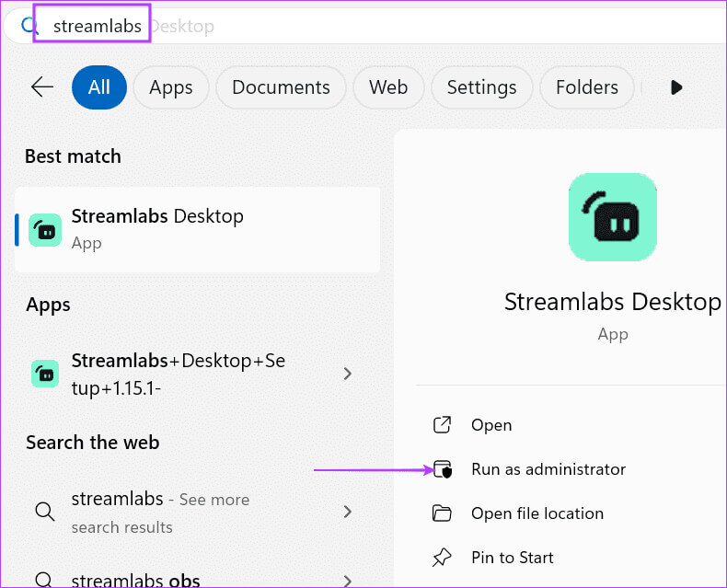Switch to the Settings filter tab
Image resolution: width=727 pixels, height=588 pixels.
point(481,87)
